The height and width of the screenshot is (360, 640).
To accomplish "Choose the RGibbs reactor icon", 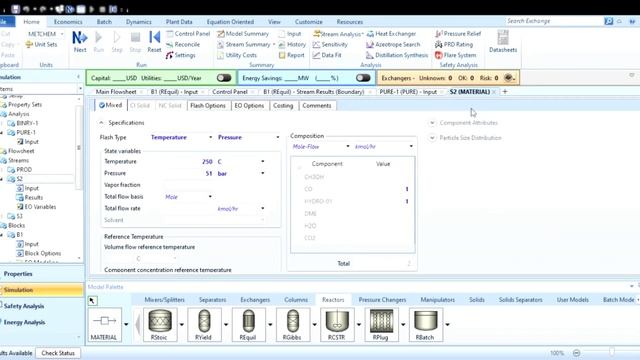I will 292,324.
